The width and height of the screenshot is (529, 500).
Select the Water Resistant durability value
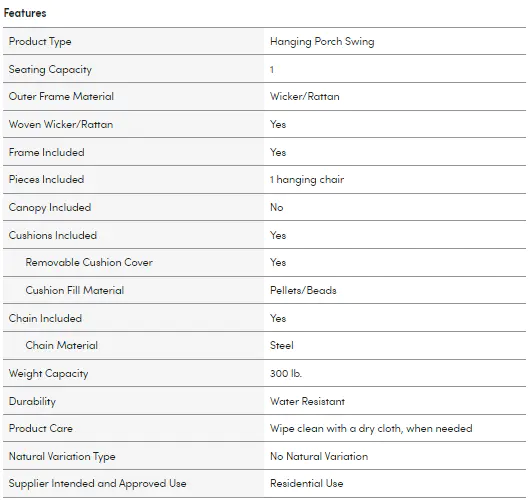(307, 401)
